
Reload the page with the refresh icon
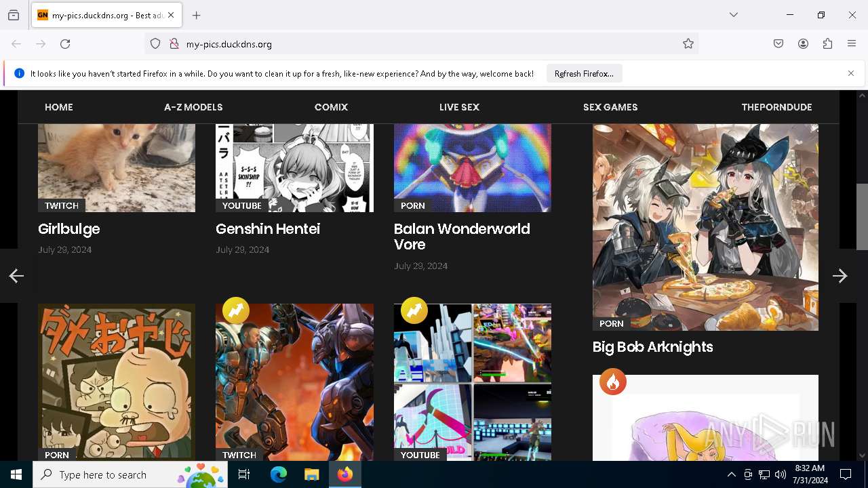[65, 44]
